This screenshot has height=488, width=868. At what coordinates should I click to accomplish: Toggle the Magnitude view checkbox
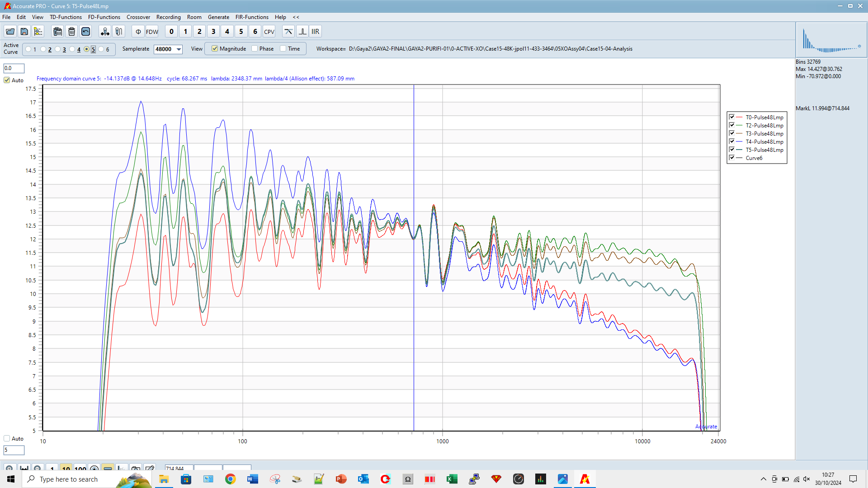215,49
